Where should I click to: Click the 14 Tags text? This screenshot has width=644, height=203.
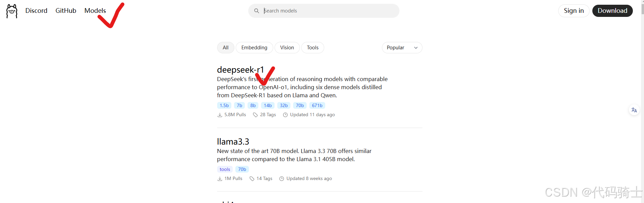(264, 179)
